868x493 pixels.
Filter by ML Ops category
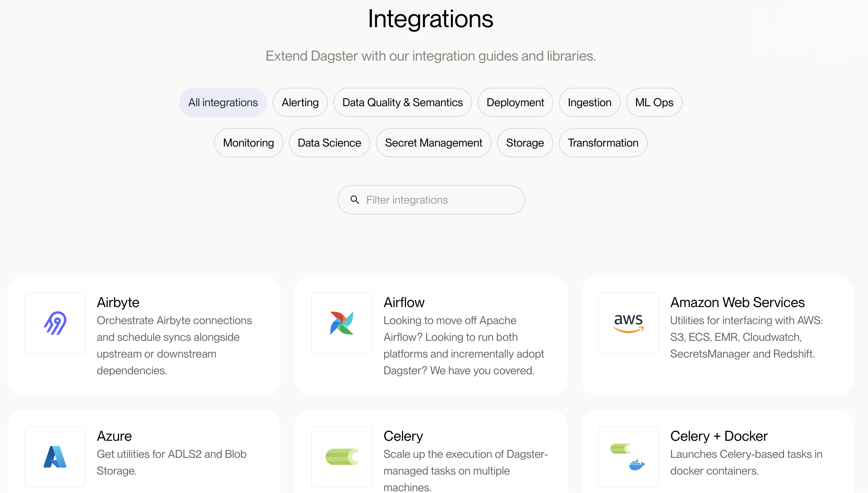654,102
